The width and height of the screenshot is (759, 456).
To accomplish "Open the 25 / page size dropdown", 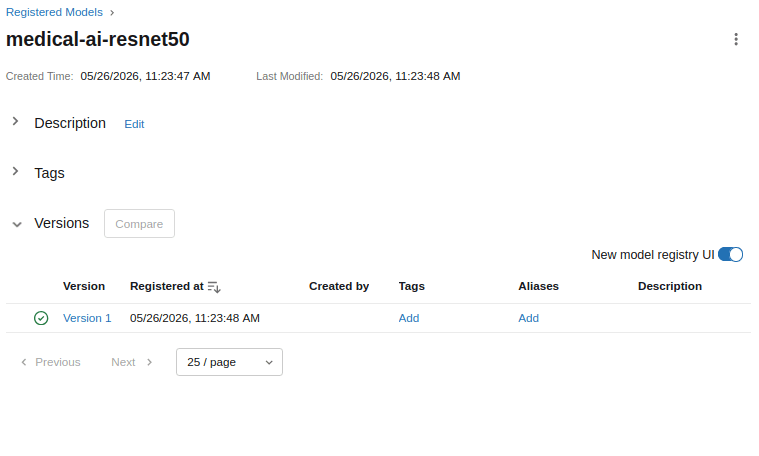I will pos(229,362).
